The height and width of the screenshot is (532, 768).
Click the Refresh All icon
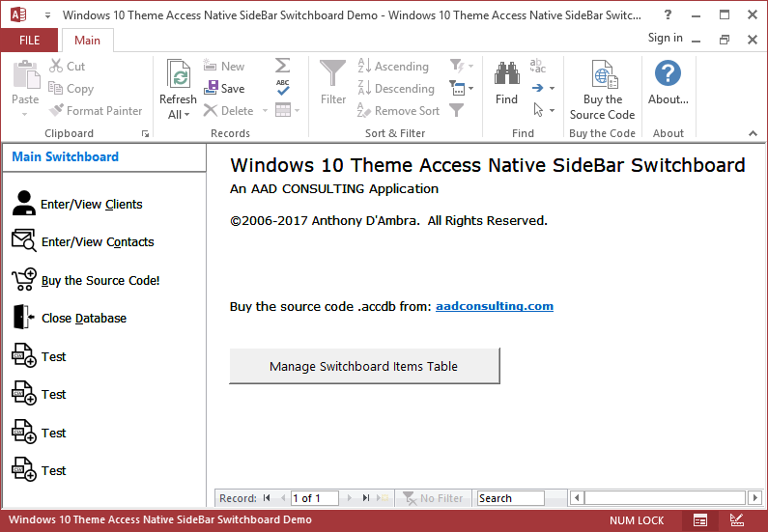click(179, 75)
